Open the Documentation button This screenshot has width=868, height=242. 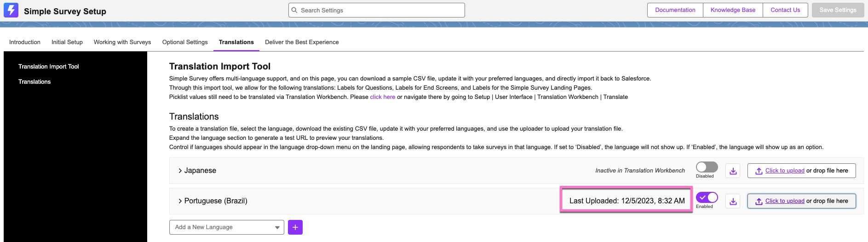675,10
